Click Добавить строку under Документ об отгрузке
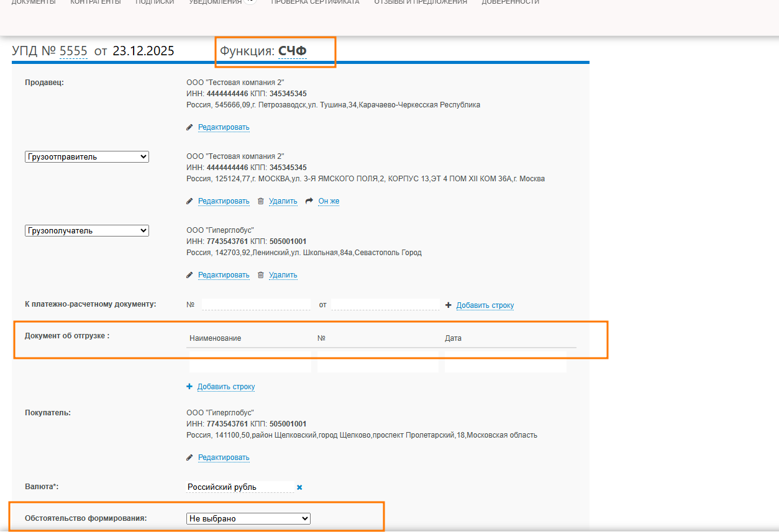This screenshot has width=779, height=532. click(226, 387)
